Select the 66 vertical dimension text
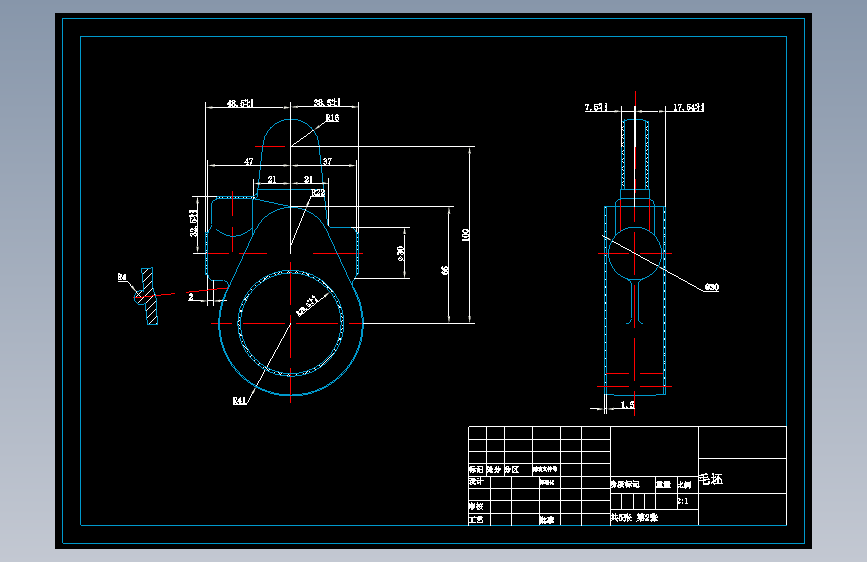The width and height of the screenshot is (867, 562). pos(445,270)
